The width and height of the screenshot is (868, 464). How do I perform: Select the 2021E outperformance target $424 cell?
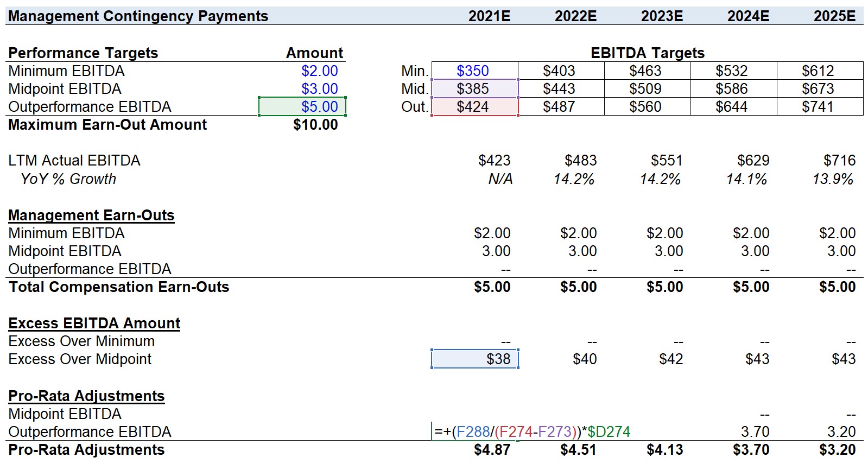(475, 106)
